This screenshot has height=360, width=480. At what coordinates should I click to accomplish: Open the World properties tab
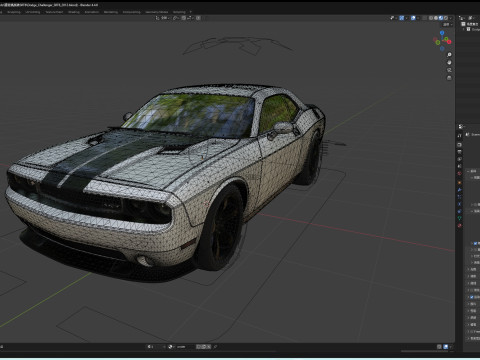[459, 173]
